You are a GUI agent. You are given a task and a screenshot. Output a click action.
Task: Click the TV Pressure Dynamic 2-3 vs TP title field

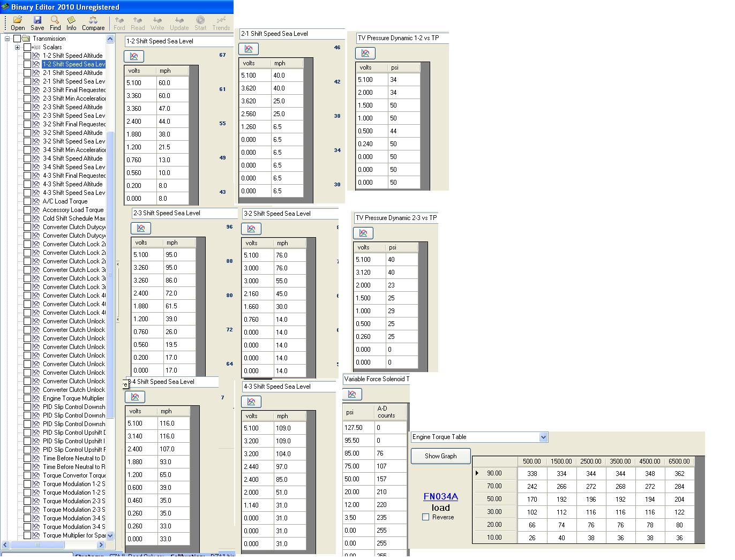pyautogui.click(x=396, y=218)
